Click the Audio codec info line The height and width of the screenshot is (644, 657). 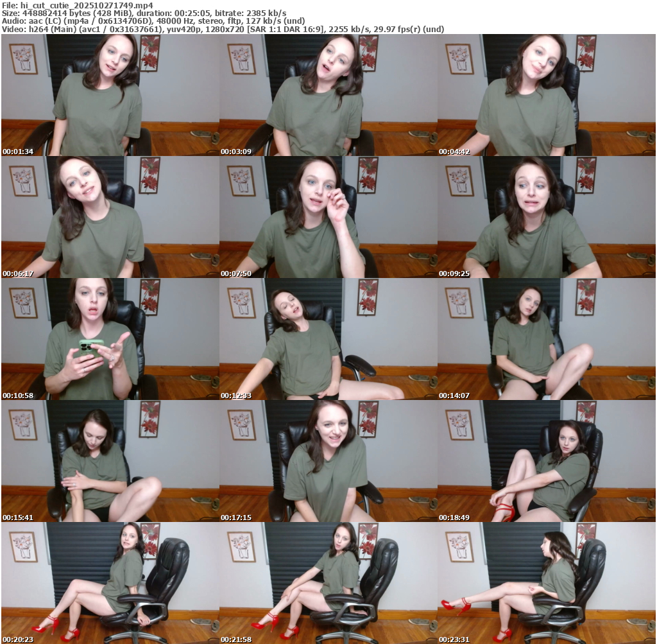click(x=153, y=21)
